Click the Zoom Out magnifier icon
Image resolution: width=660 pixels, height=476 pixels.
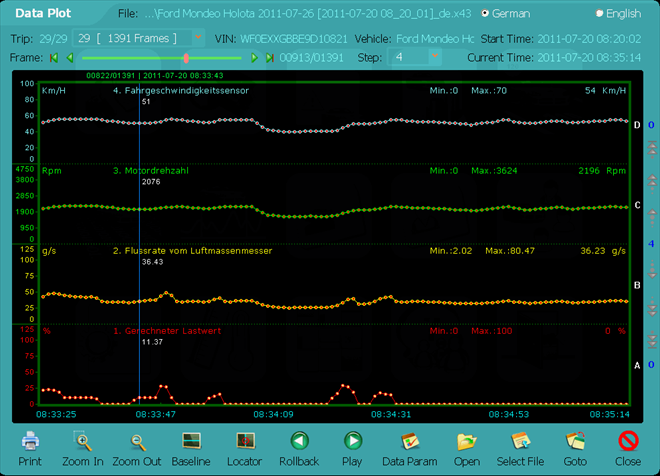tap(136, 441)
